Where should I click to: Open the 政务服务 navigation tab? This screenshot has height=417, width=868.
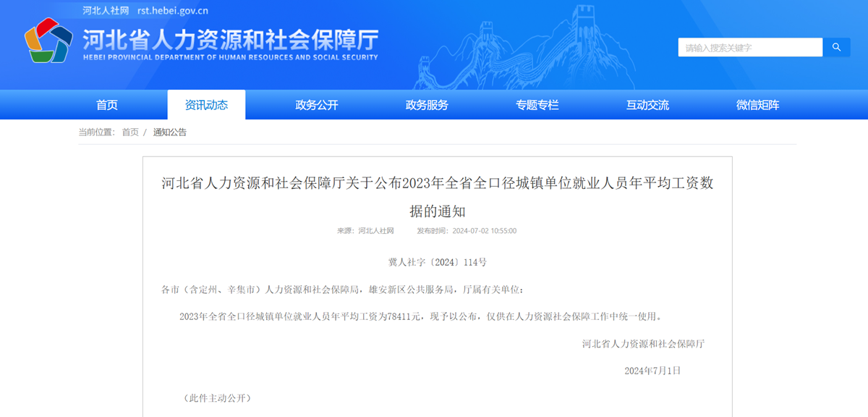pyautogui.click(x=427, y=105)
